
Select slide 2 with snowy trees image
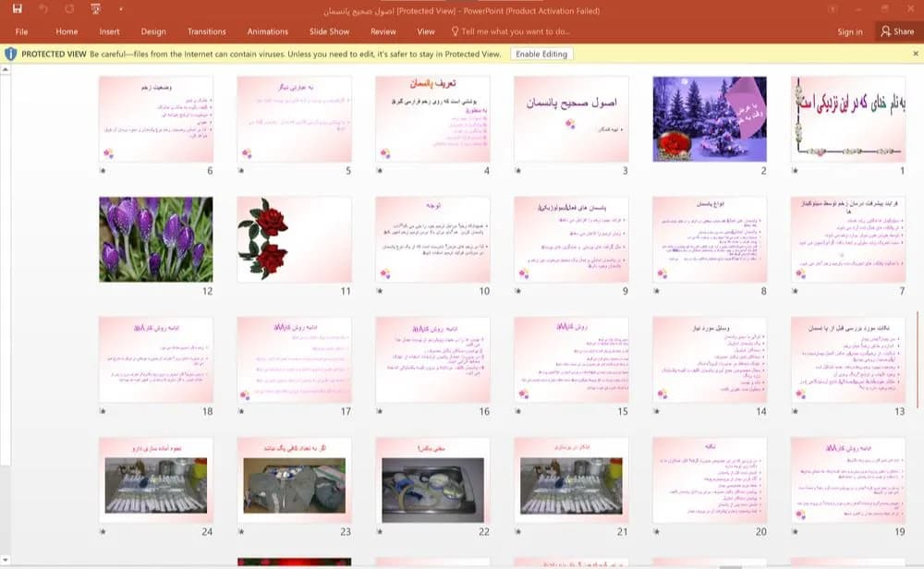(710, 119)
